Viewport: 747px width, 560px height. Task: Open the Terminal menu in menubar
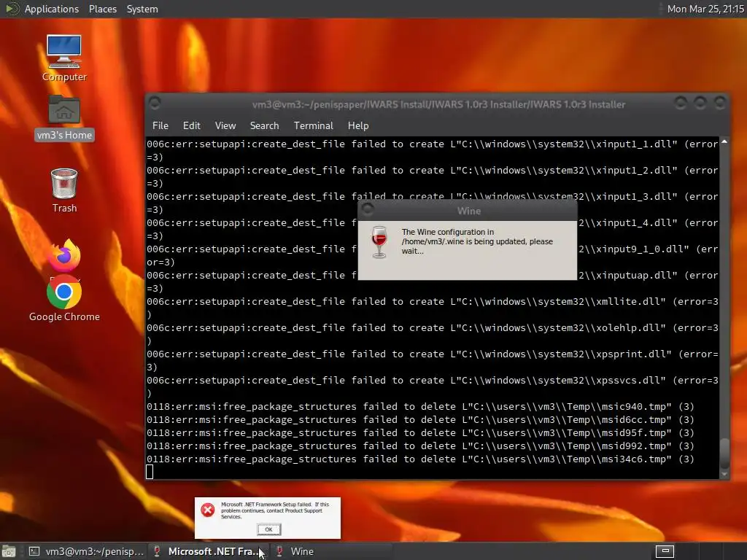click(314, 125)
